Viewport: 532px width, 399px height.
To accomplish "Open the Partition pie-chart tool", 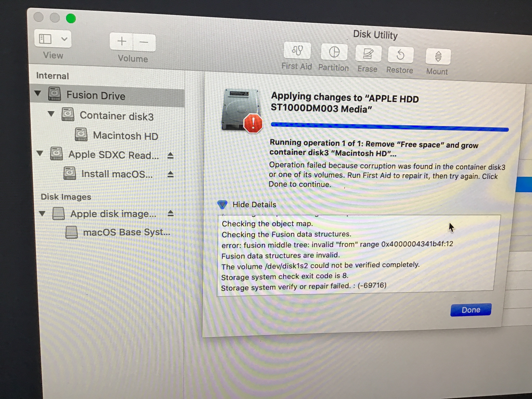I will coord(334,52).
